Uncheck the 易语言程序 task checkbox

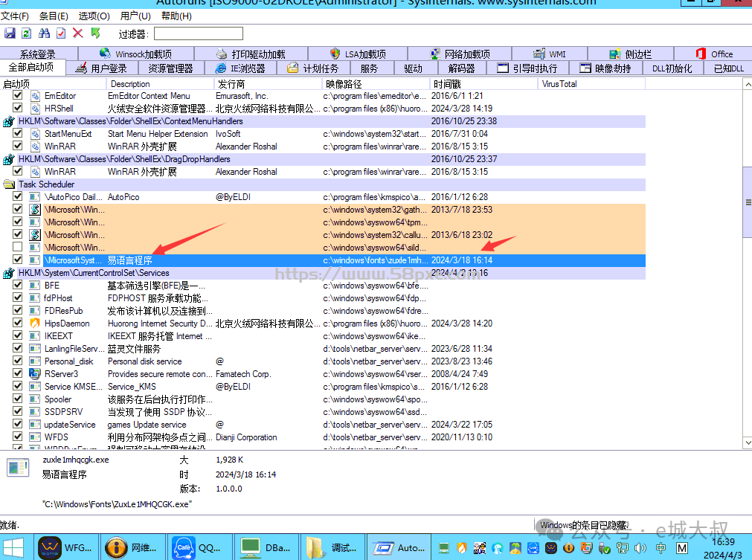(18, 260)
